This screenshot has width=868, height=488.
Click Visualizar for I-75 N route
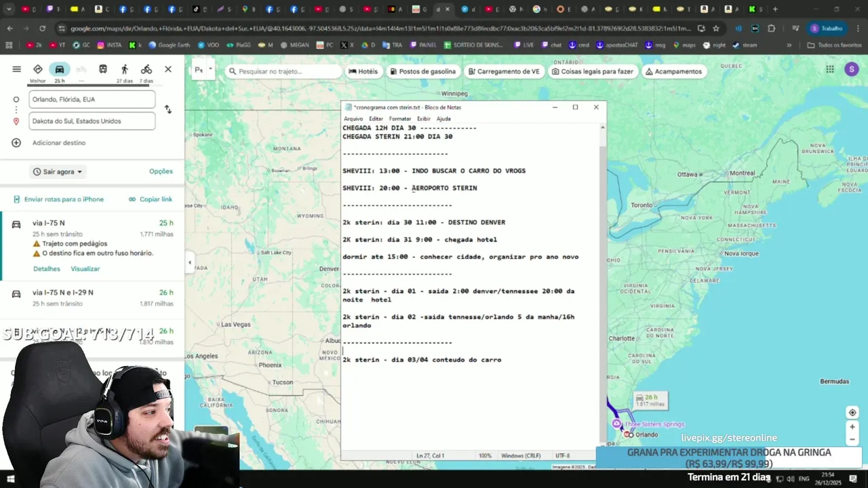[85, 269]
